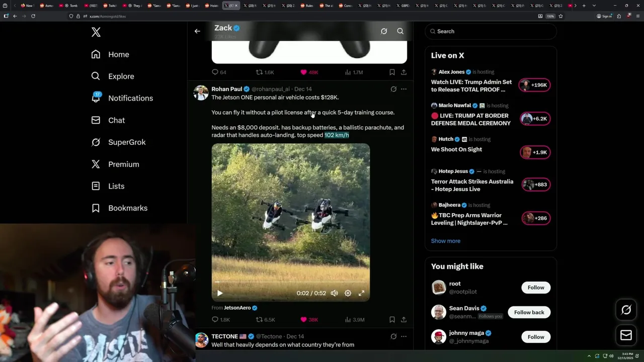
Task: Go back with the profile arrow
Action: click(197, 31)
